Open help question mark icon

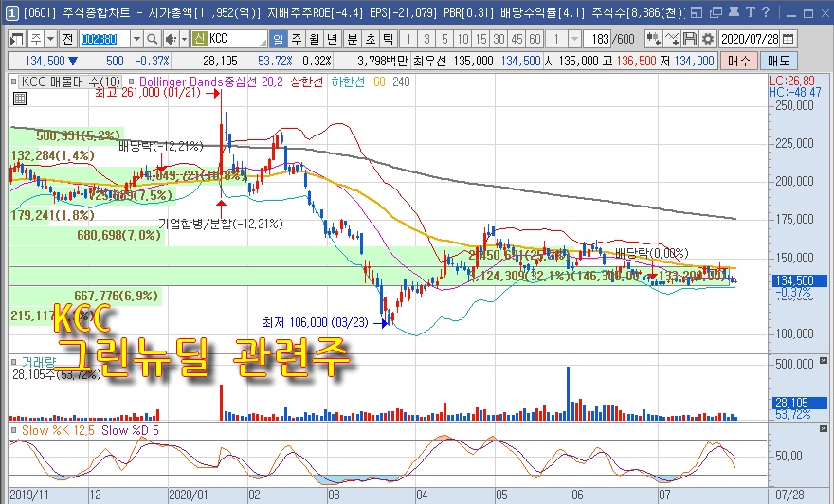766,12
